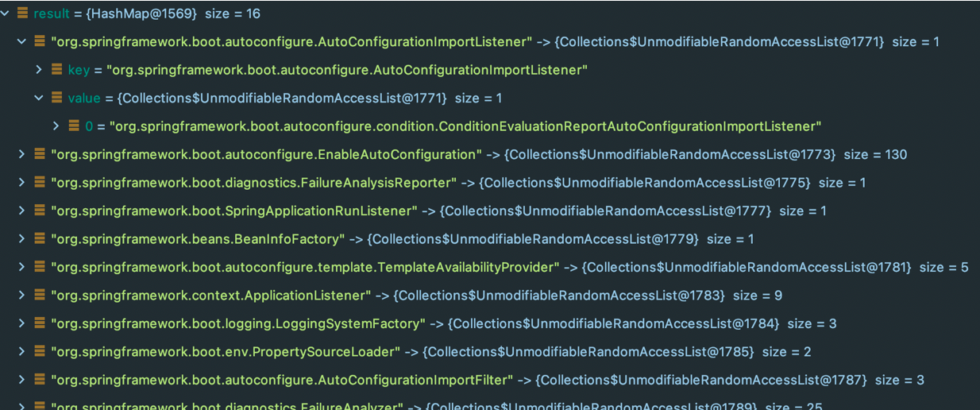
Task: Click field icon of PropertySourceLoader entry
Action: coord(40,351)
